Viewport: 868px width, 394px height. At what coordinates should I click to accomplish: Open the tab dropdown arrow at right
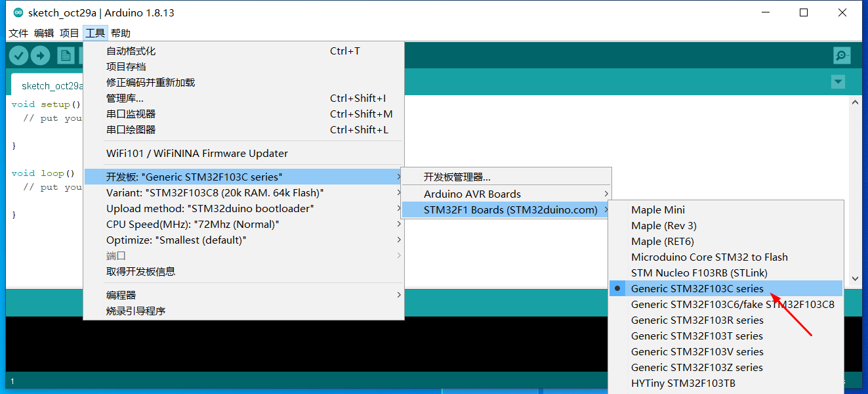(x=838, y=82)
